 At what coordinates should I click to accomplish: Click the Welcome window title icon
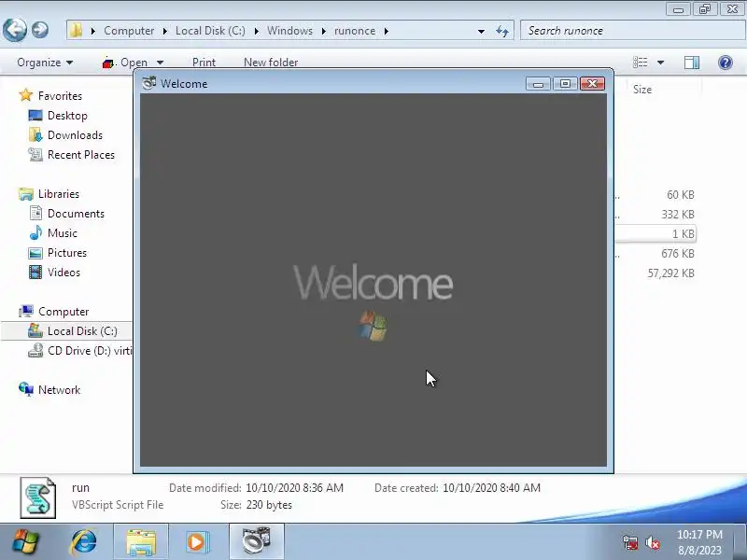149,83
